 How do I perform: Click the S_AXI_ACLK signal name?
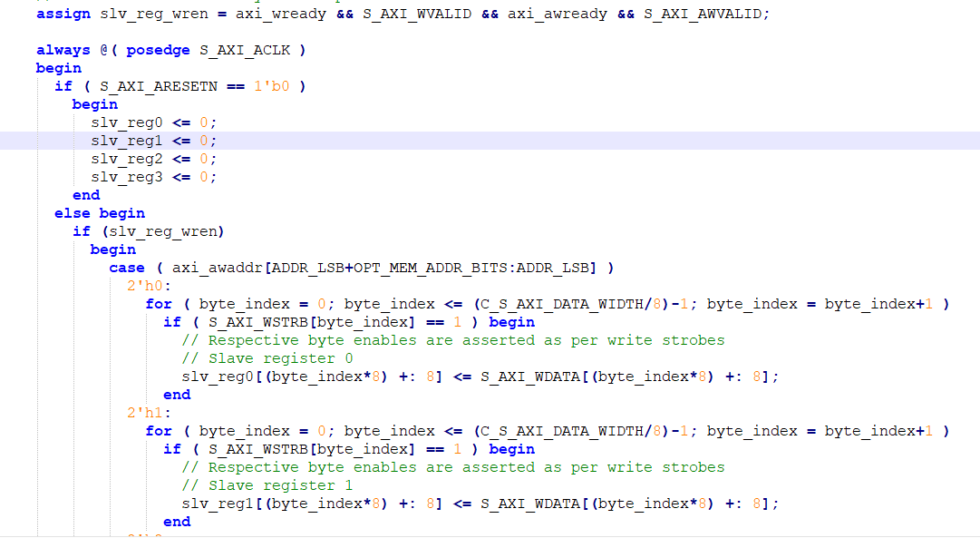(x=244, y=49)
